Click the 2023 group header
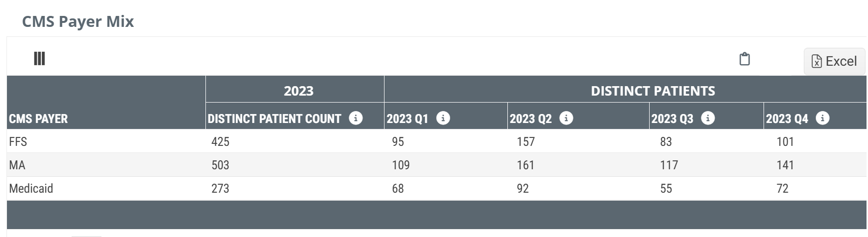The width and height of the screenshot is (868, 237). [x=298, y=91]
